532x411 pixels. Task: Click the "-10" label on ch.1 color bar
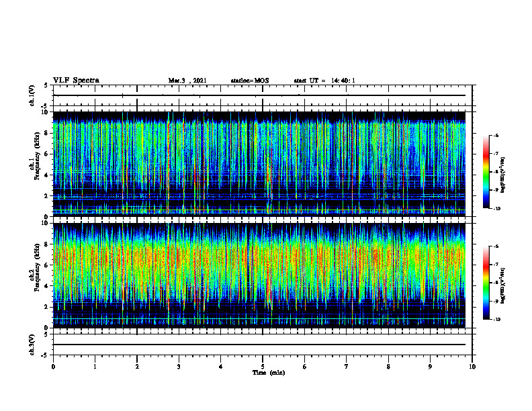pos(496,209)
